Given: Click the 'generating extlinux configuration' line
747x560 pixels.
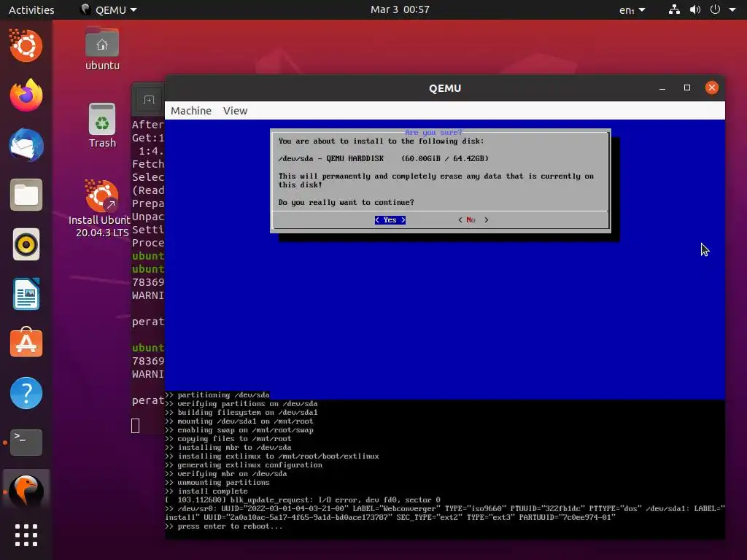Looking at the screenshot, I should coord(244,464).
